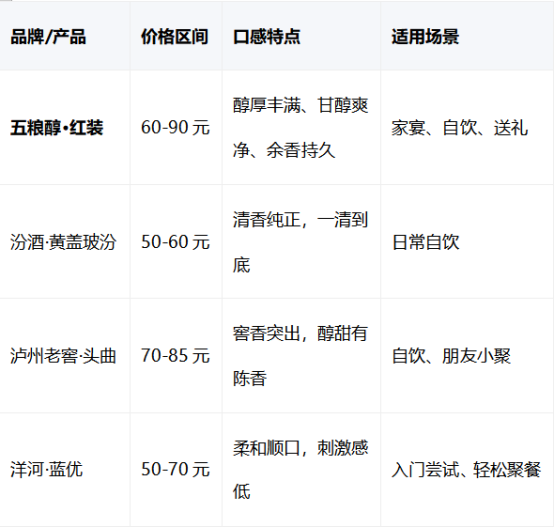This screenshot has height=527, width=554.
Task: Click the 50-70 元 price cell
Action: 175,469
